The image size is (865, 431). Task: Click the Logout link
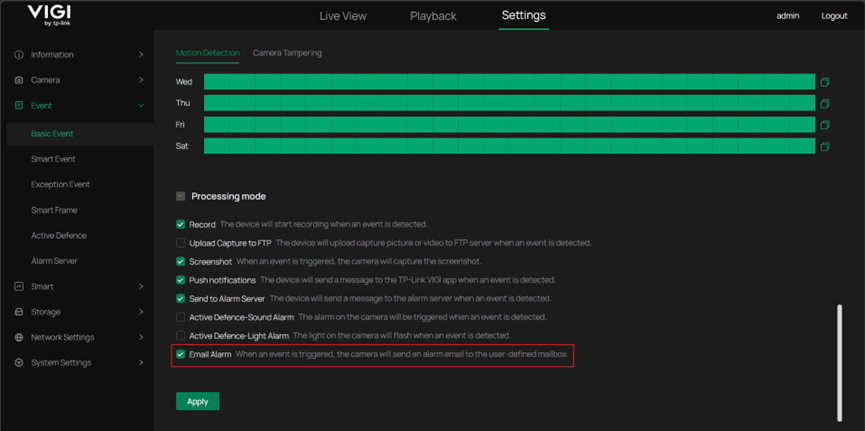[834, 16]
